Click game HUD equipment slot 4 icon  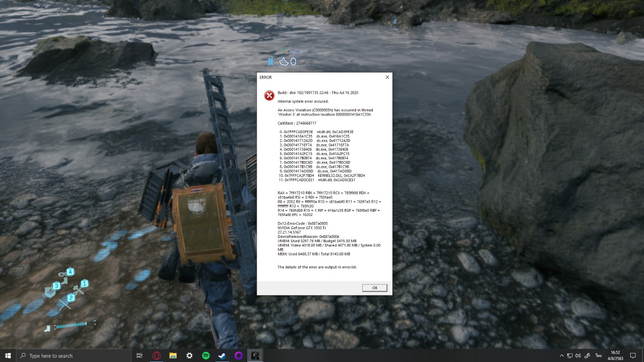[70, 272]
